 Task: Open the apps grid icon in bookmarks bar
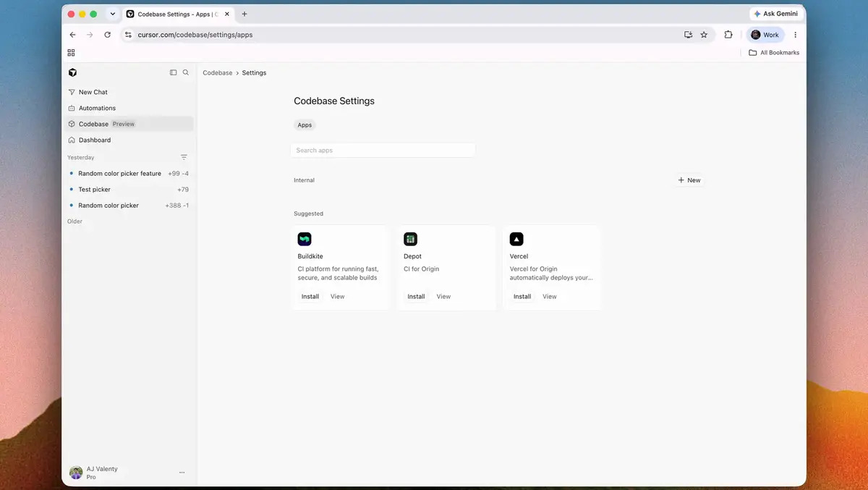pos(71,53)
